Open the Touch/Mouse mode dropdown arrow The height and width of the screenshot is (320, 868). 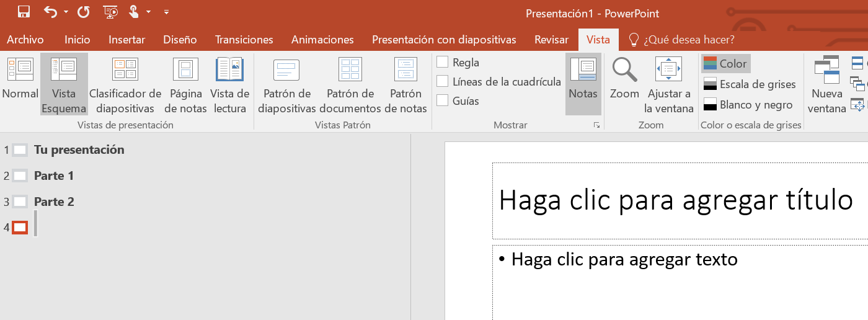pyautogui.click(x=149, y=12)
